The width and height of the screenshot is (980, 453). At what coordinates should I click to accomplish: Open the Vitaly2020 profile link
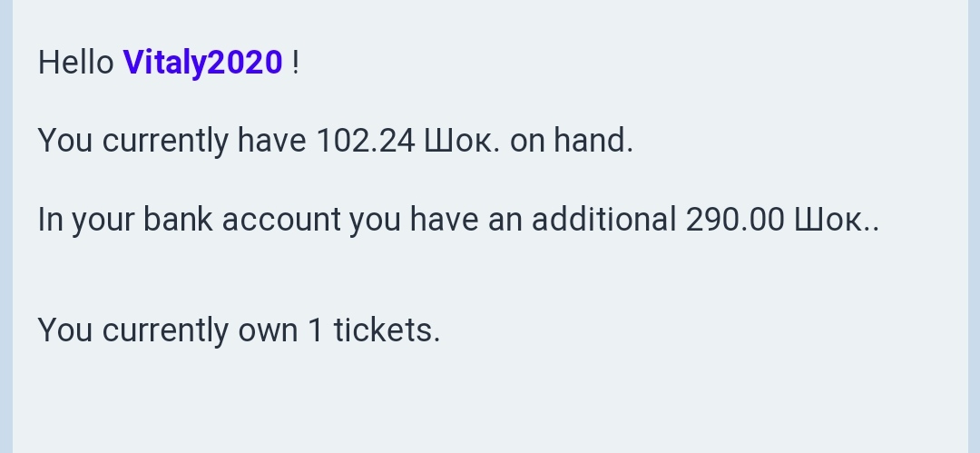click(202, 63)
